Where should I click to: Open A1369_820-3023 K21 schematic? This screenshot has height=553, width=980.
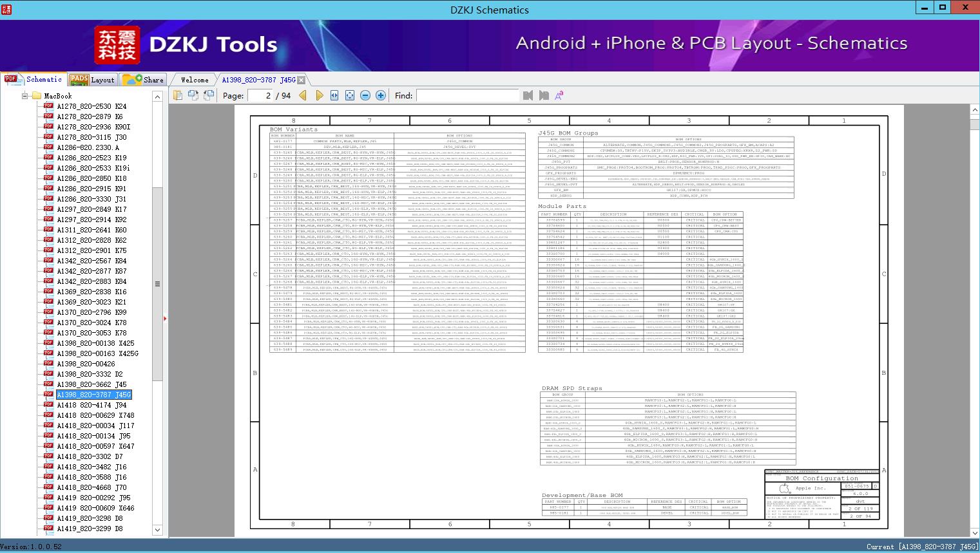[91, 302]
